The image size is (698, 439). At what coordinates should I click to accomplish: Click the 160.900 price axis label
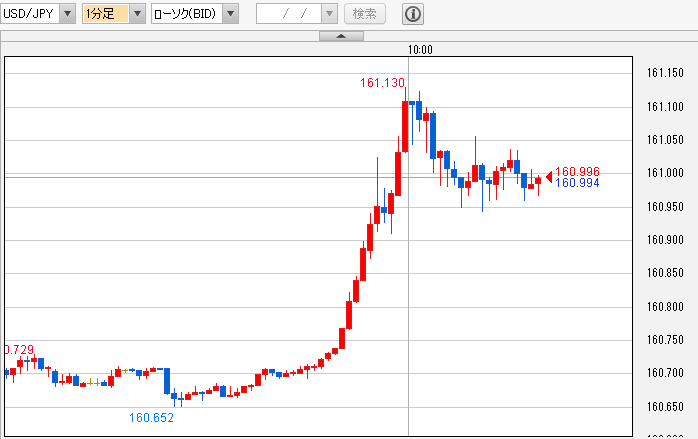pyautogui.click(x=665, y=240)
